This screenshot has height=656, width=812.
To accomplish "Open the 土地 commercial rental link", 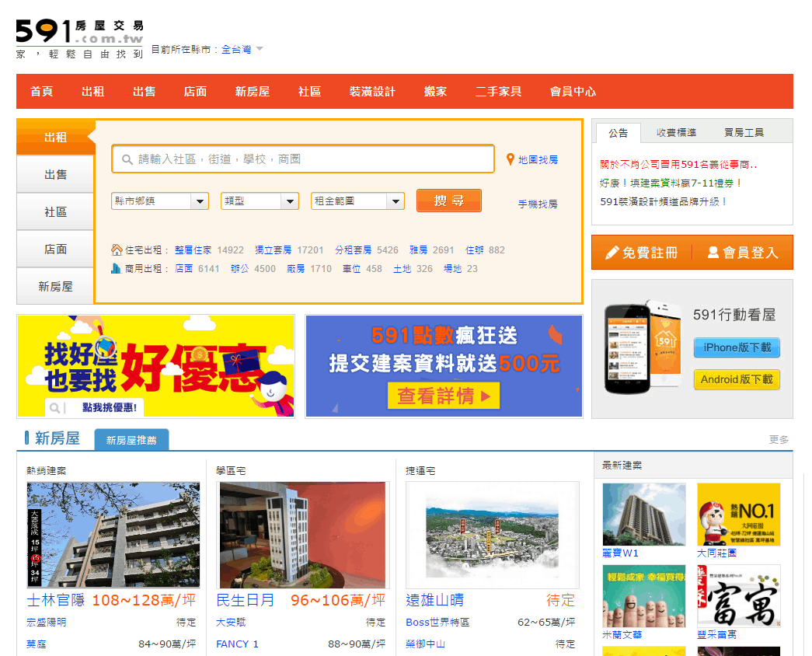I will [x=402, y=268].
